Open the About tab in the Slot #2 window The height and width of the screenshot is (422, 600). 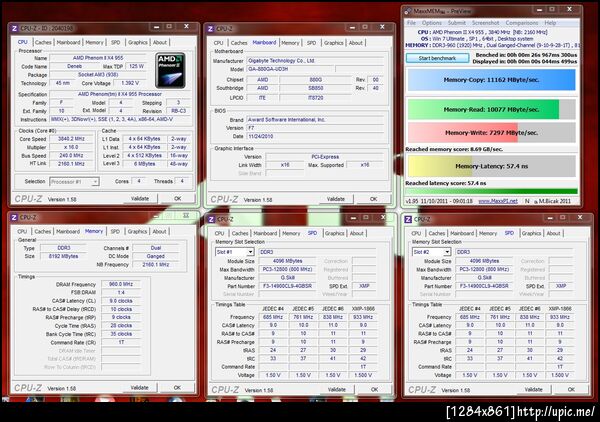tap(553, 233)
